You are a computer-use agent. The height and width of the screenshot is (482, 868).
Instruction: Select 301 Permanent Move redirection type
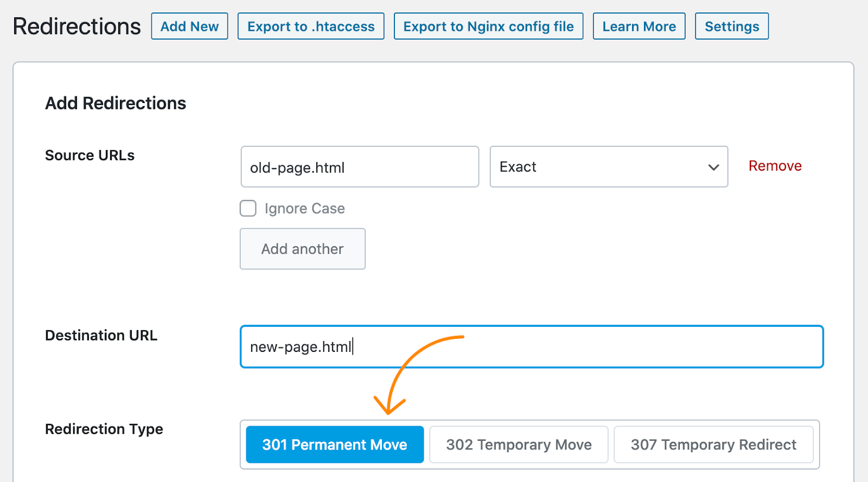[335, 445]
